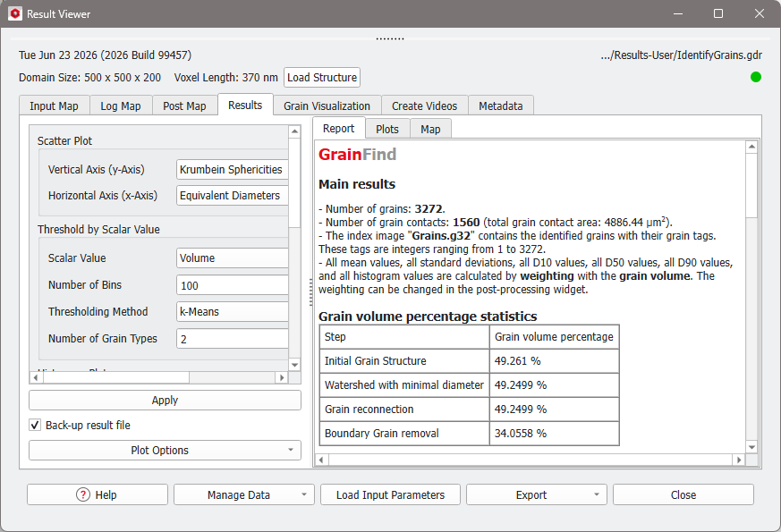
Task: Click Number of Bins input field
Action: point(232,285)
